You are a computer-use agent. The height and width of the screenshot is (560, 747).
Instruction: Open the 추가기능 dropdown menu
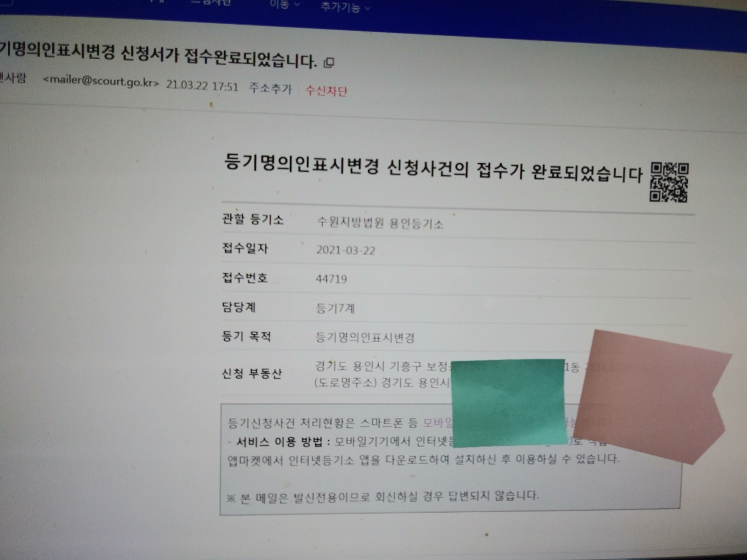(345, 7)
